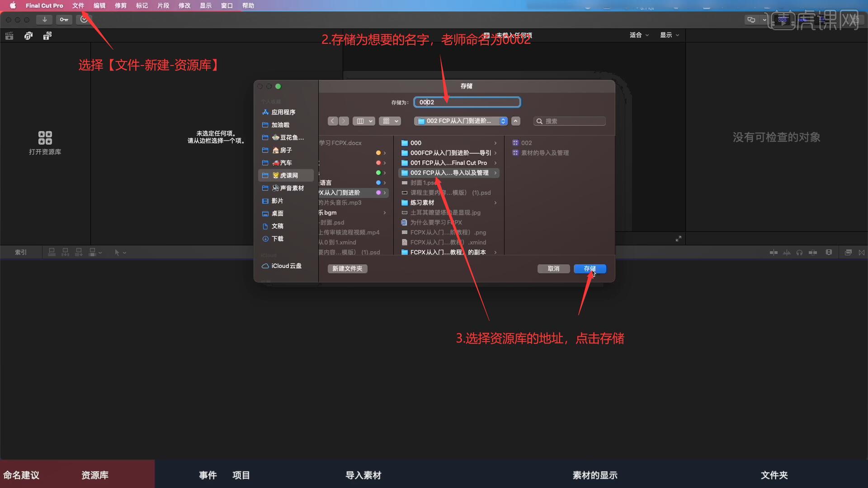Collapse the save dialog with chevron button

click(516, 121)
